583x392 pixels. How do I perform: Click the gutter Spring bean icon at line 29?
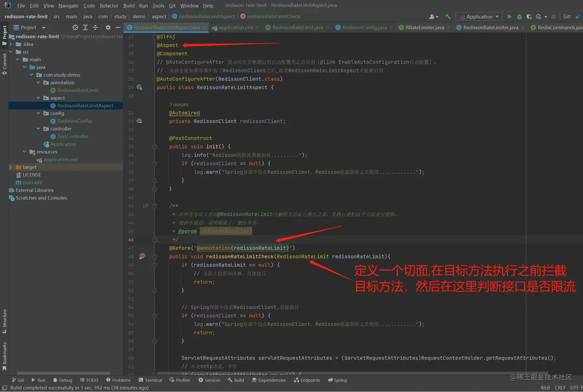(x=139, y=87)
